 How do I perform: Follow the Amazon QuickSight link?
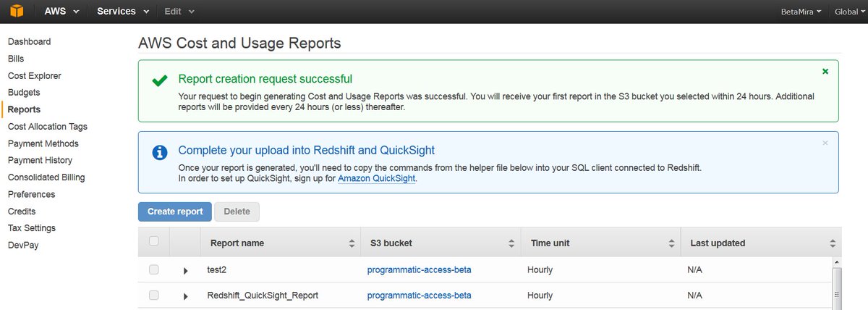pyautogui.click(x=377, y=179)
